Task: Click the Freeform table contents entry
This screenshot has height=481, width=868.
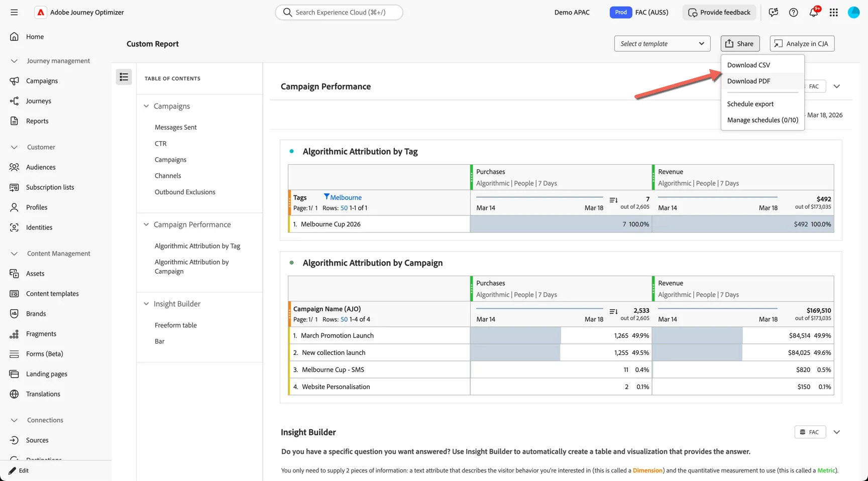Action: 175,325
